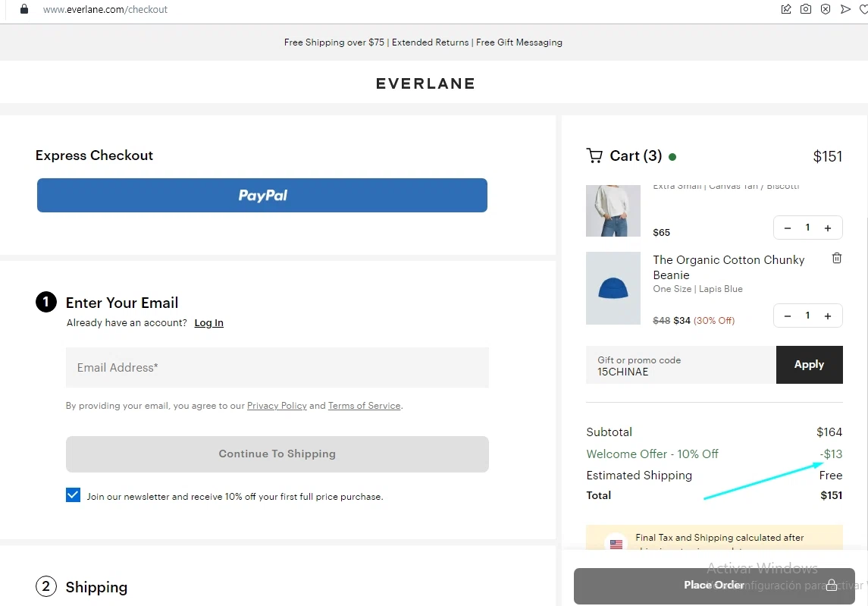Click the shield blocker icon in browser toolbar
This screenshot has width=868, height=606.
tap(826, 9)
